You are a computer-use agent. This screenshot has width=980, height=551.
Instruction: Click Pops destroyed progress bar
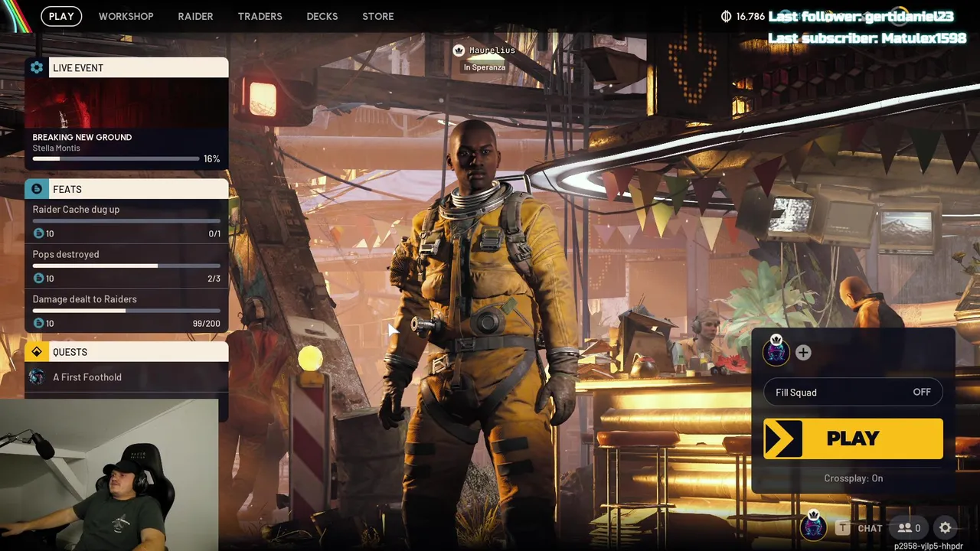126,266
